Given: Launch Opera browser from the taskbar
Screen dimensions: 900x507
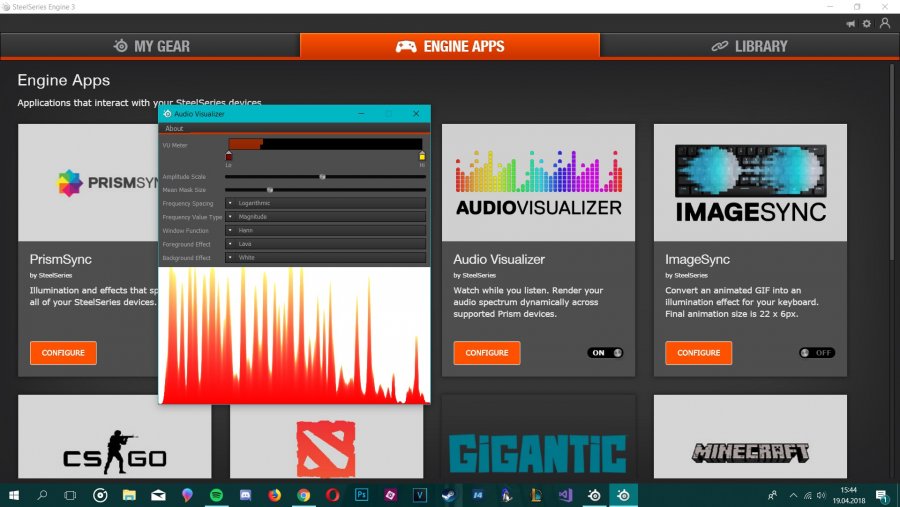Looking at the screenshot, I should coord(332,495).
